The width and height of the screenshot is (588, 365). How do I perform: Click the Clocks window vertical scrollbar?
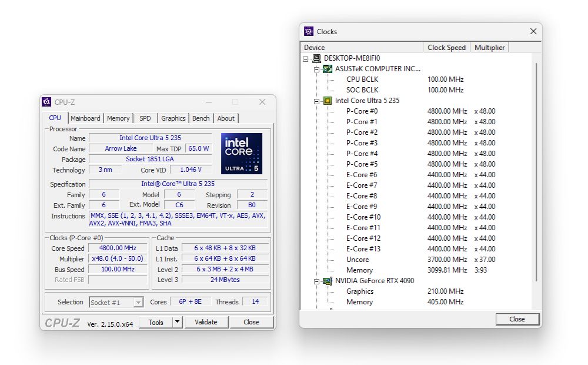click(536, 172)
